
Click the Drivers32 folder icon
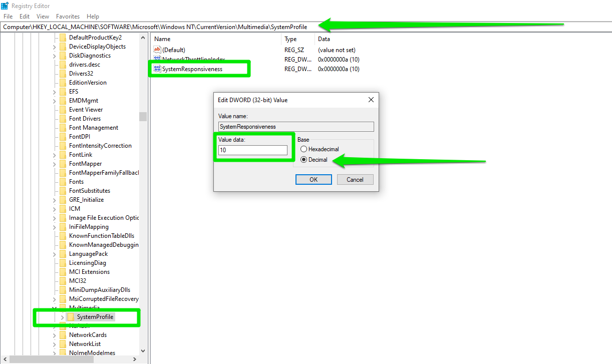click(63, 74)
